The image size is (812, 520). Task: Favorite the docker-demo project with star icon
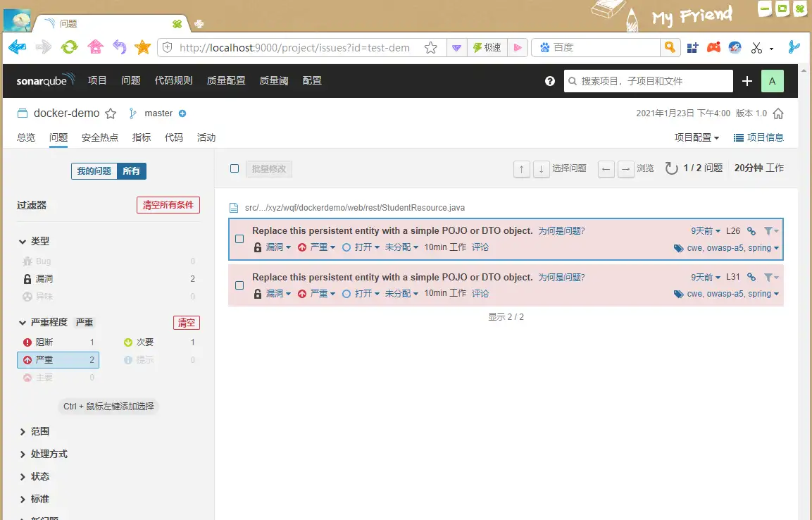pyautogui.click(x=111, y=113)
